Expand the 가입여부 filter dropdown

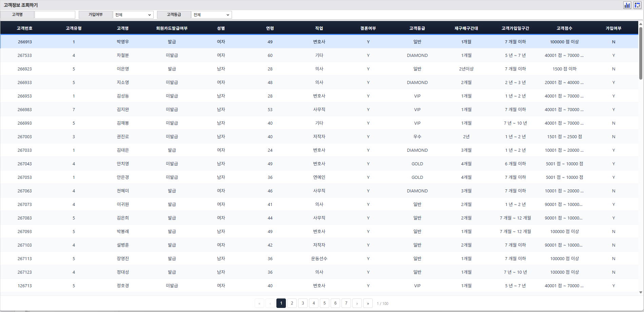pos(133,15)
